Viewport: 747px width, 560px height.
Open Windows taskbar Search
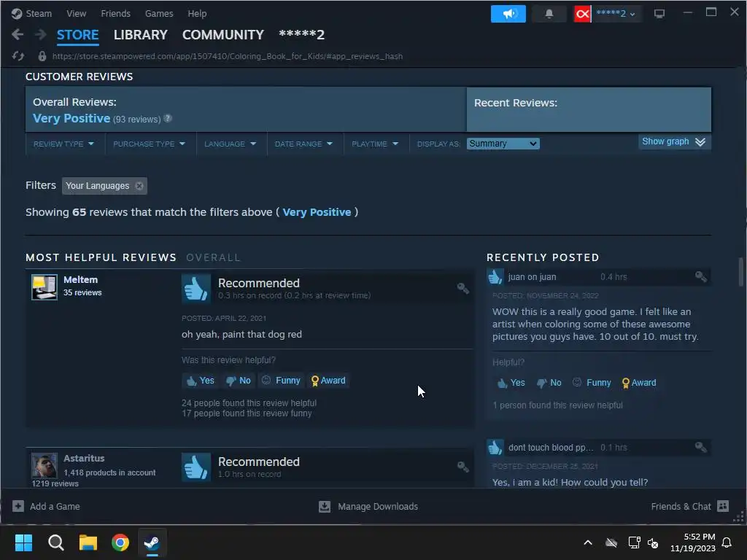(x=55, y=542)
